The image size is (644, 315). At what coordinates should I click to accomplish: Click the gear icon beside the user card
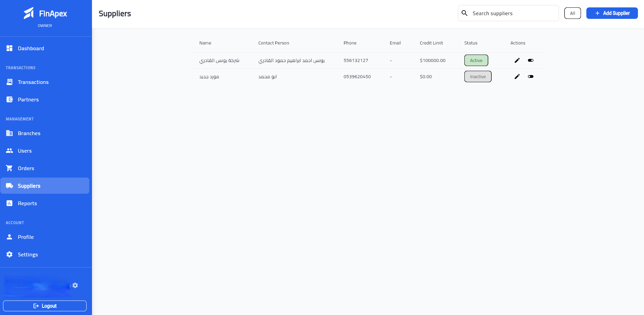click(x=75, y=285)
